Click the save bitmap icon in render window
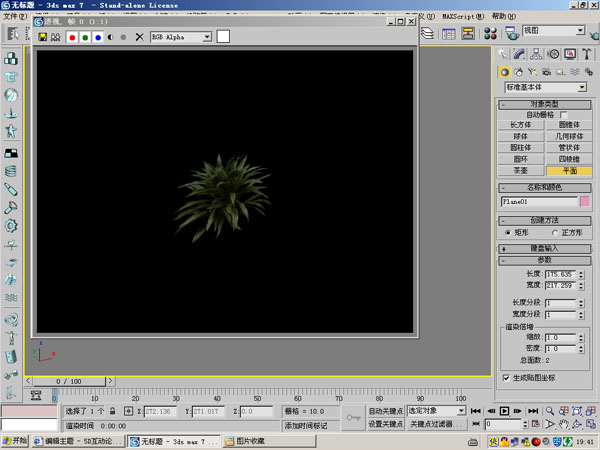 [42, 37]
